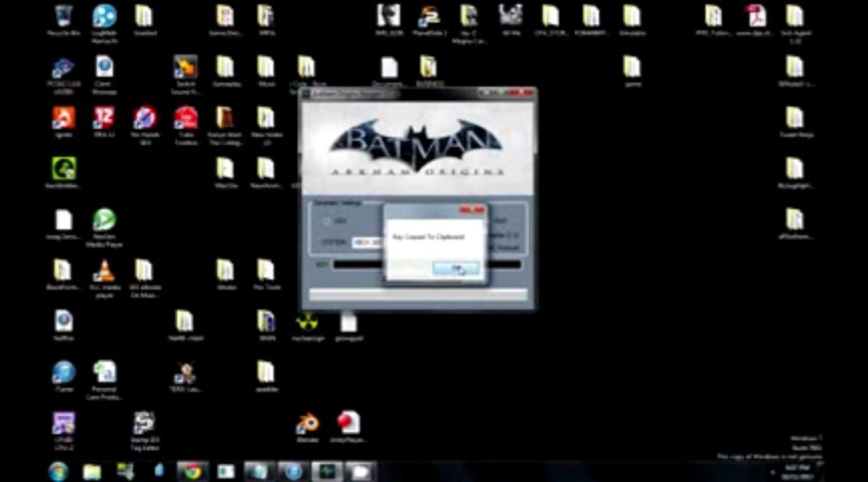
Task: Click the black KEY field in the generator
Action: coord(427,265)
